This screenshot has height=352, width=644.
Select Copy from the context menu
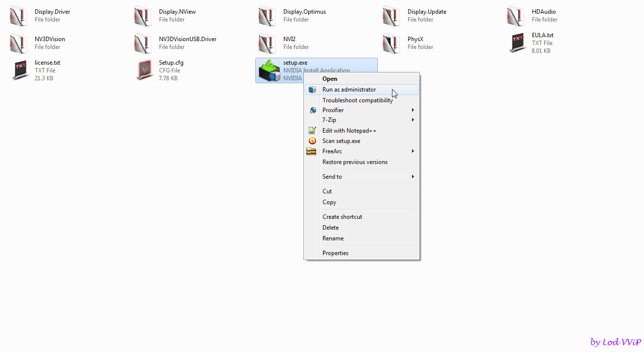[362, 202]
